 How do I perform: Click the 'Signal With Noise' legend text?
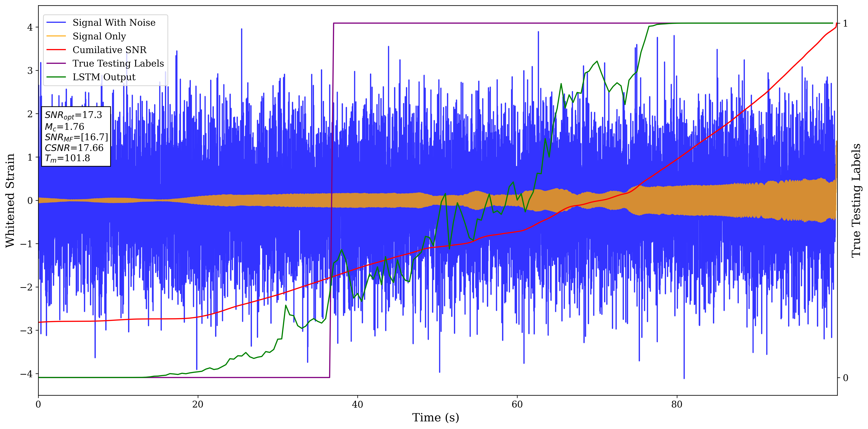114,23
